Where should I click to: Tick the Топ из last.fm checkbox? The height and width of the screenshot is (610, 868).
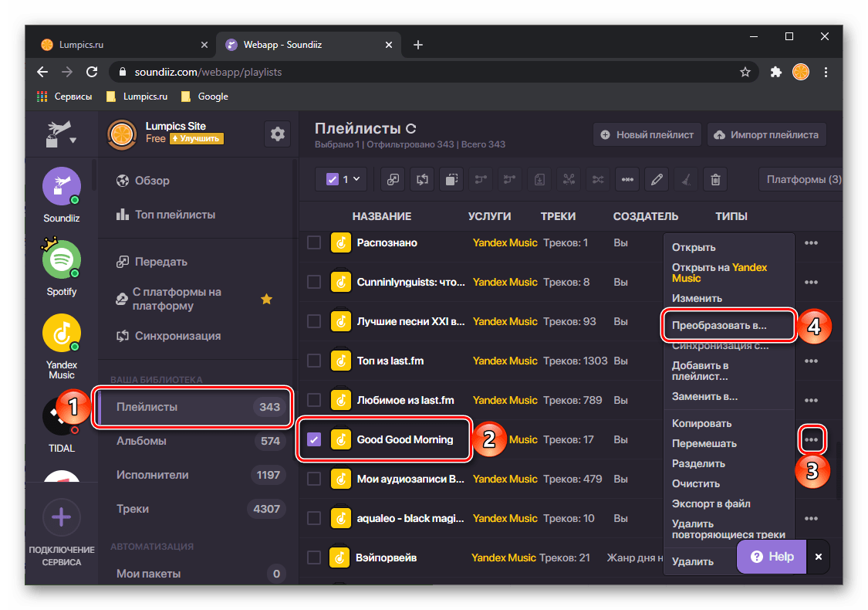[314, 361]
